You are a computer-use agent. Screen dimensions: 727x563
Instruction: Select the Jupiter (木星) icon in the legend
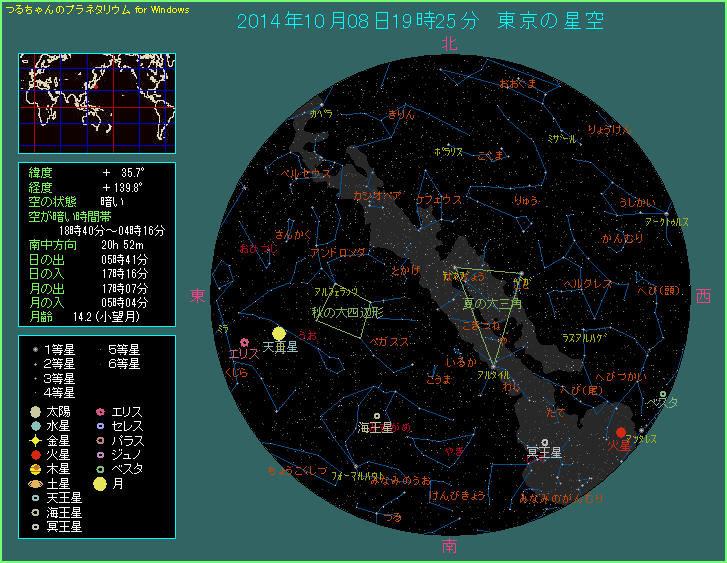35,468
